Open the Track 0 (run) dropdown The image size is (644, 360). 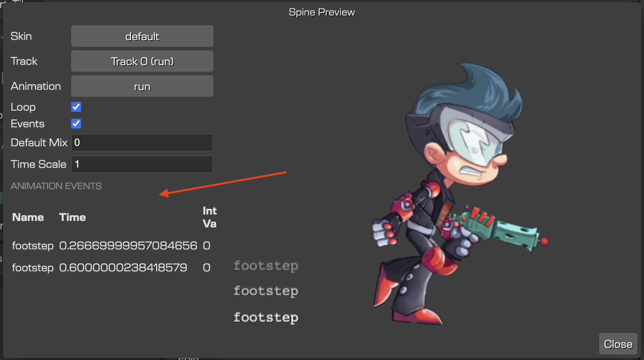click(142, 61)
